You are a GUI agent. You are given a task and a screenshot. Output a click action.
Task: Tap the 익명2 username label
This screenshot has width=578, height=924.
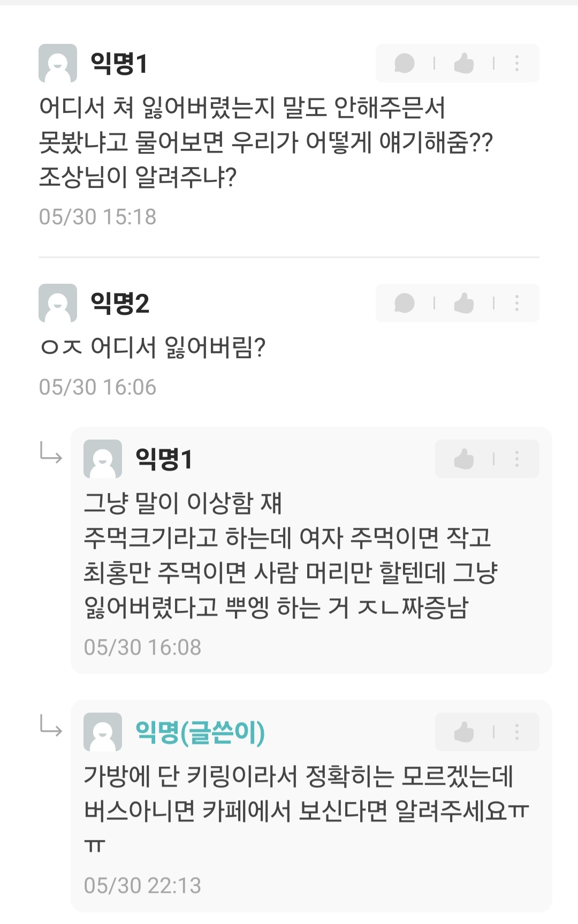(x=120, y=304)
